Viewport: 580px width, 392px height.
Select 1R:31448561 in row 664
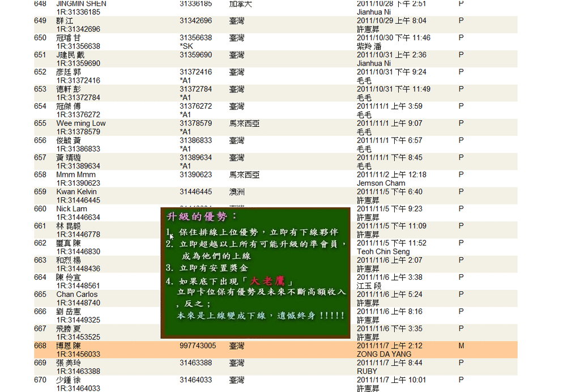[x=78, y=286]
